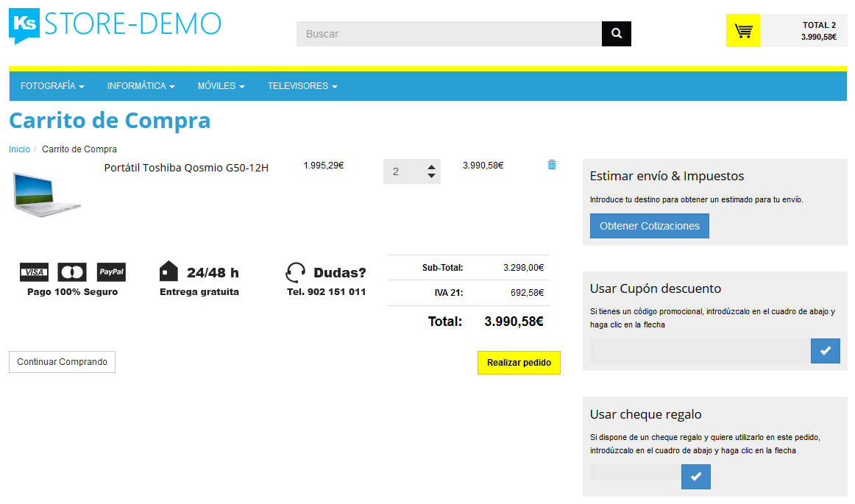Click the Usar cheque regalo heading

(x=645, y=414)
